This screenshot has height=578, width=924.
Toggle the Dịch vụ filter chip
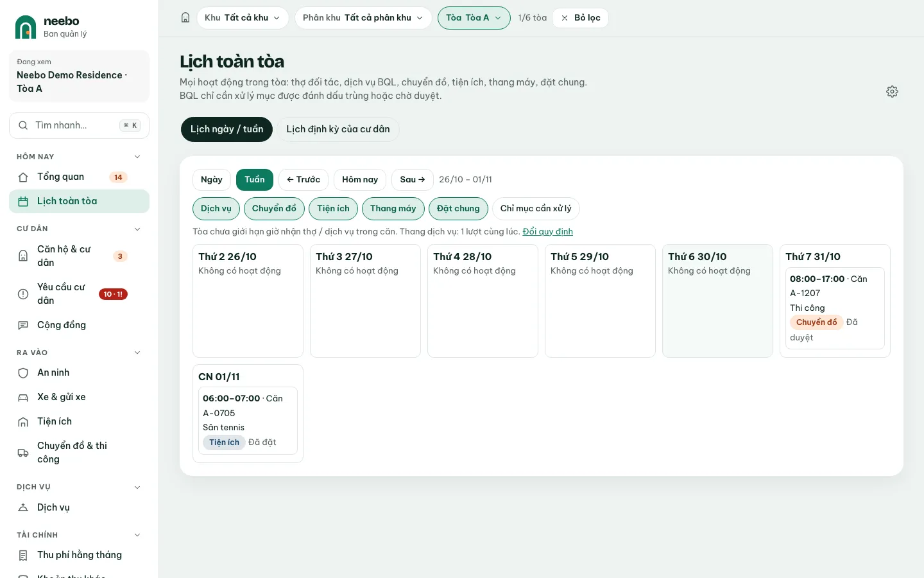tap(216, 209)
